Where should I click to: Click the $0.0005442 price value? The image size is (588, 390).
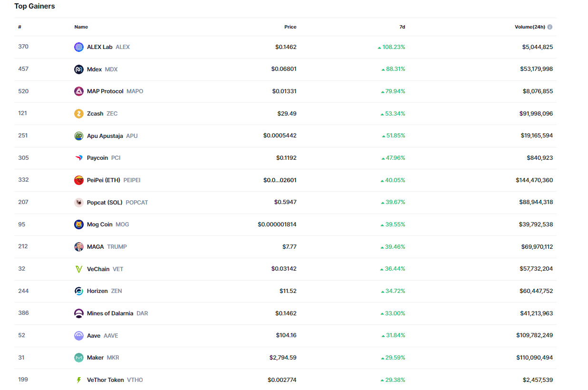click(x=280, y=136)
